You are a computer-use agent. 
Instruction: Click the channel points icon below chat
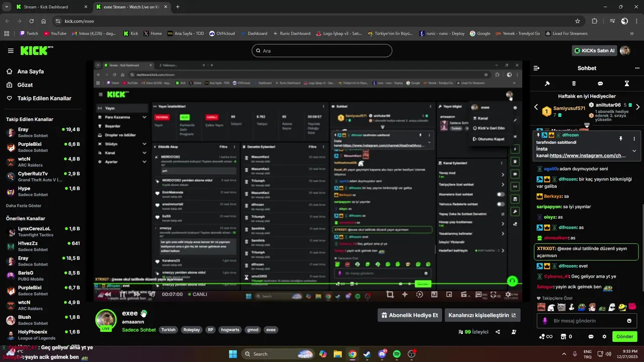coord(546,336)
